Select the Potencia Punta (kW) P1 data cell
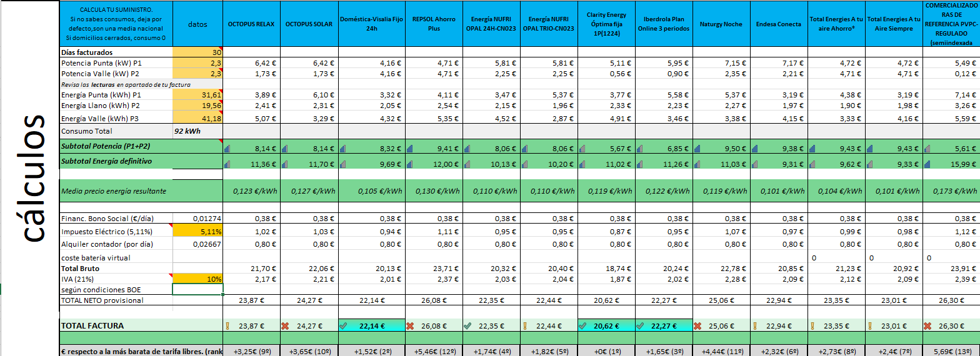Screen dimensions: 980x356 [197, 63]
